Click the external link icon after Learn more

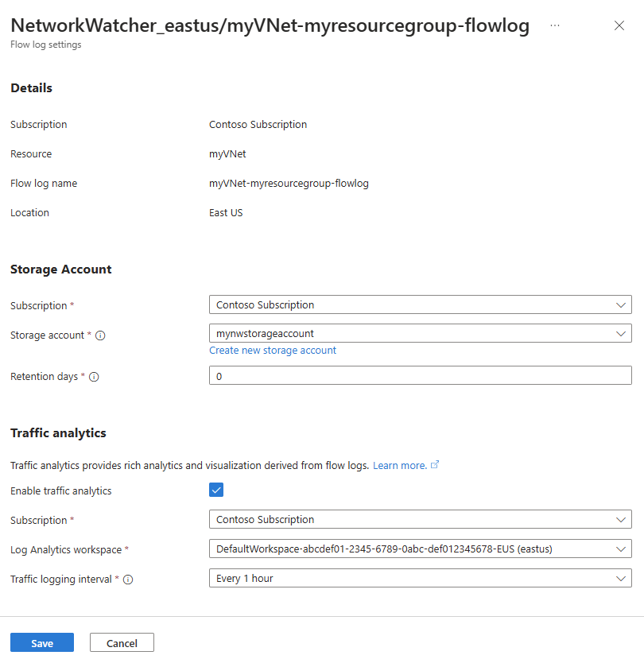tap(435, 464)
